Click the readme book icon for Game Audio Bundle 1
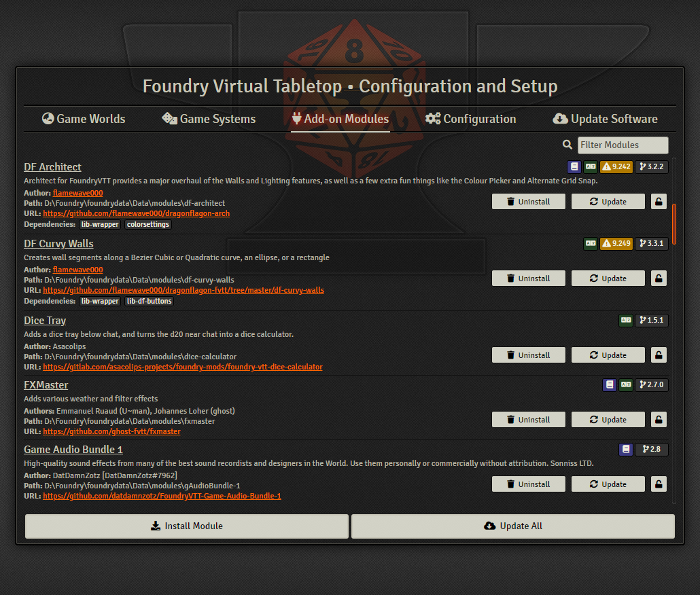 coord(626,449)
